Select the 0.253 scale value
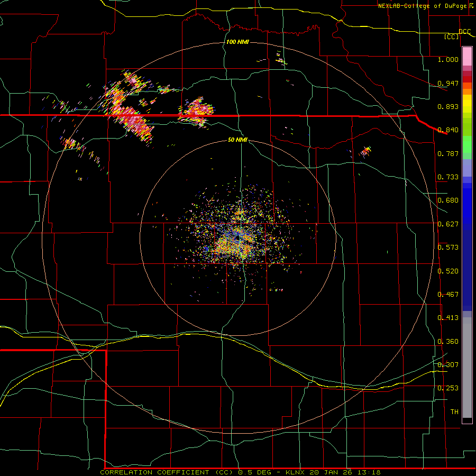 click(x=448, y=388)
